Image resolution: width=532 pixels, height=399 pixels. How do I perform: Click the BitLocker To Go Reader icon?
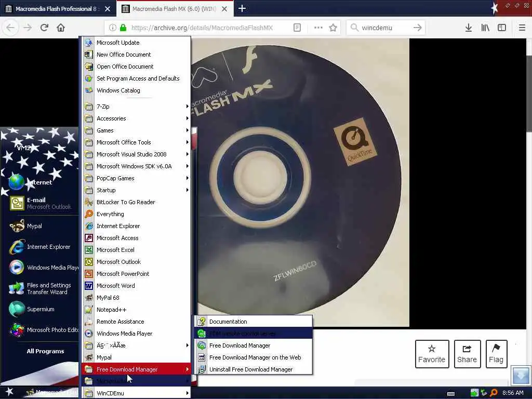click(88, 202)
